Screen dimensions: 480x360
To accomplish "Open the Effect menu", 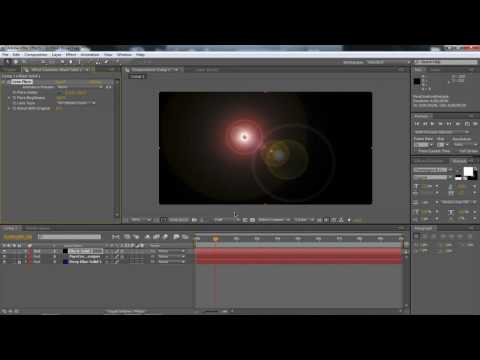I will click(71, 54).
